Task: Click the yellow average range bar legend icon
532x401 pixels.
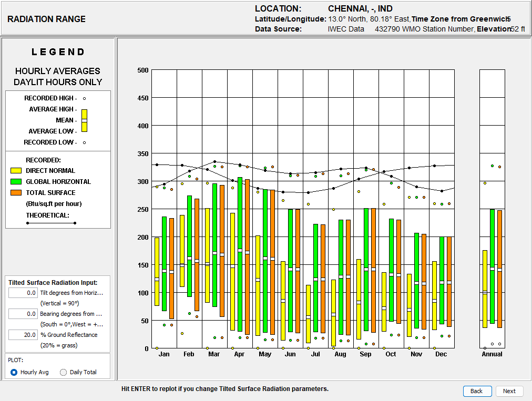Action: pyautogui.click(x=85, y=120)
